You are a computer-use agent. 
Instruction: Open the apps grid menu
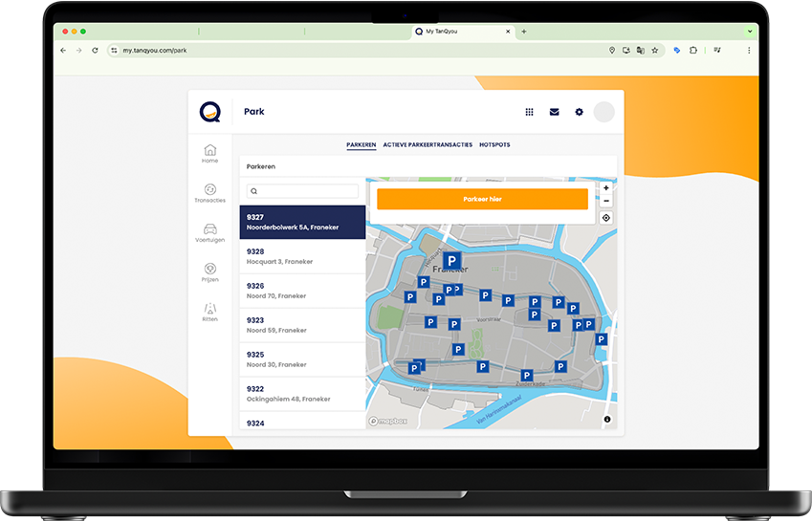coord(529,112)
